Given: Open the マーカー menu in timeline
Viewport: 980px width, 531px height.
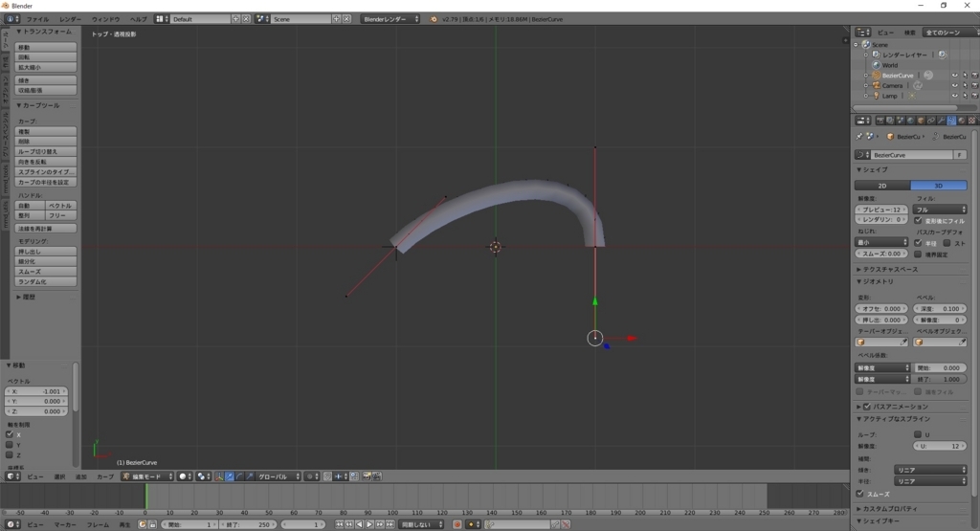Looking at the screenshot, I should point(65,524).
